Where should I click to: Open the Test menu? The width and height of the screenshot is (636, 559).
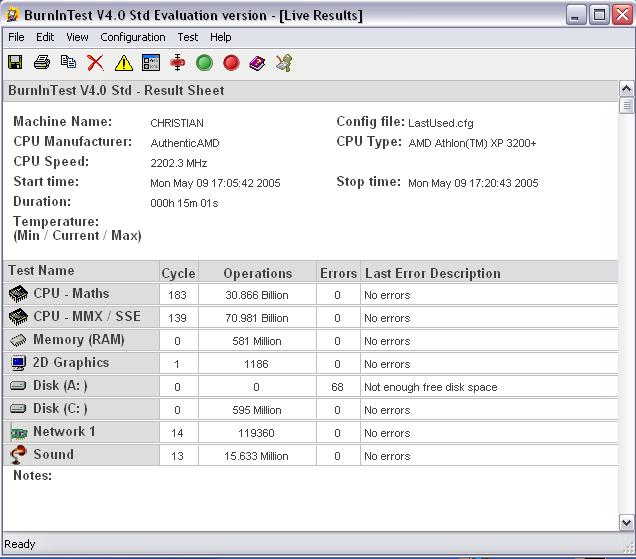coord(187,37)
